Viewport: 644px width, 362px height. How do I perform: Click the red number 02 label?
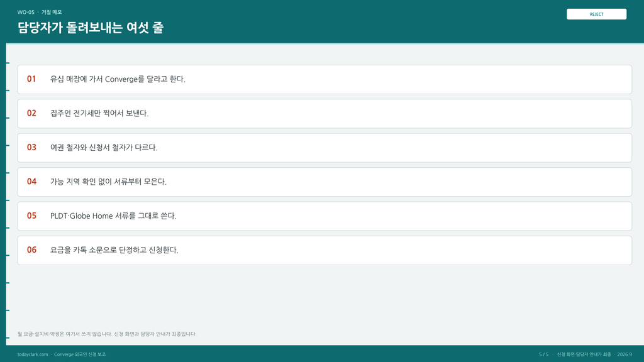31,113
